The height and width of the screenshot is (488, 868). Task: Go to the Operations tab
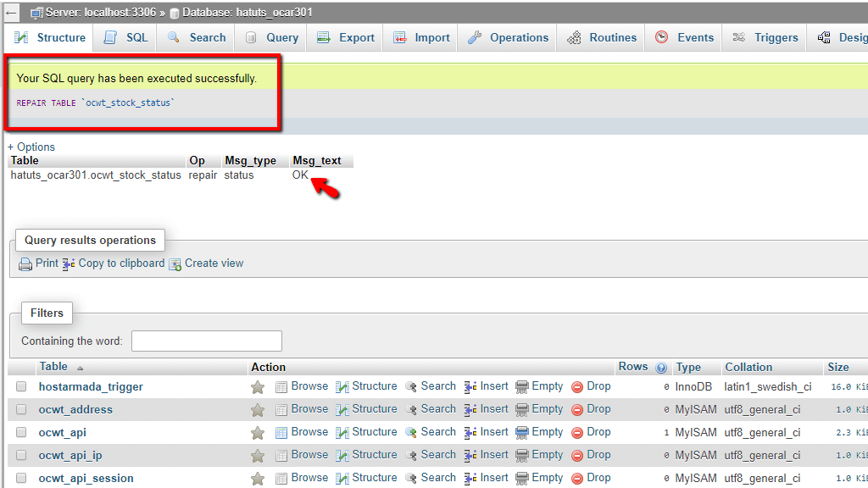[508, 37]
